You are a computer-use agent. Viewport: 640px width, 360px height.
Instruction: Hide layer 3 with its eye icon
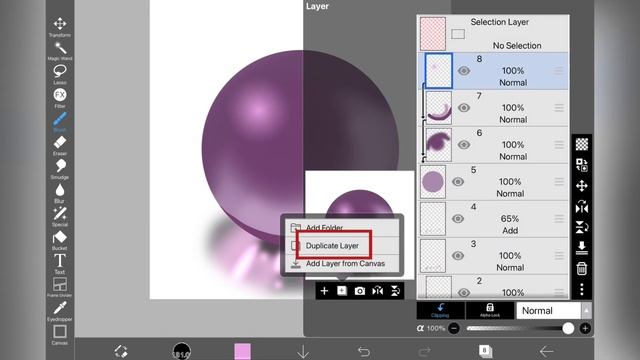(458, 256)
